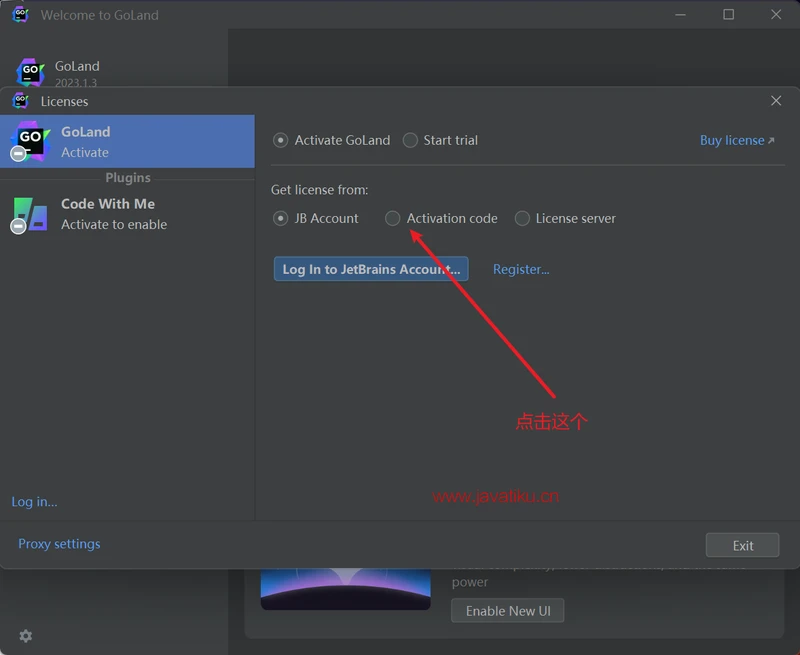Click the Code With Me plugin icon

(x=30, y=213)
